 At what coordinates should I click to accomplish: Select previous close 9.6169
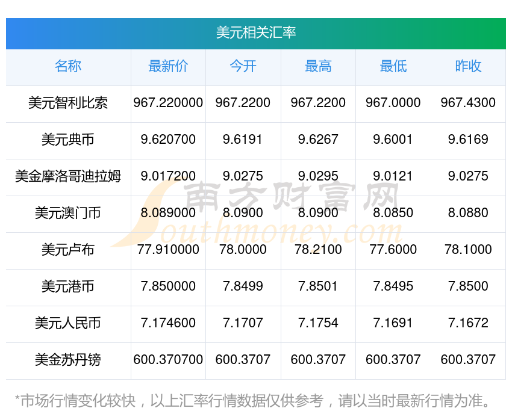tap(468, 140)
